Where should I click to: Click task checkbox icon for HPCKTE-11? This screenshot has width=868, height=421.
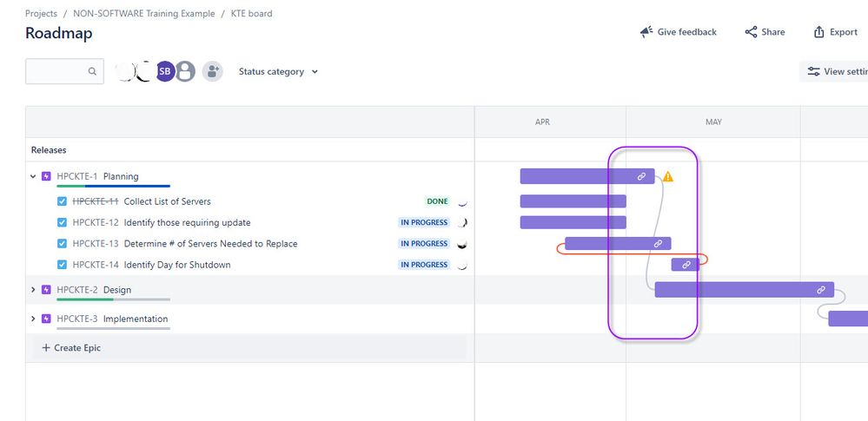62,201
